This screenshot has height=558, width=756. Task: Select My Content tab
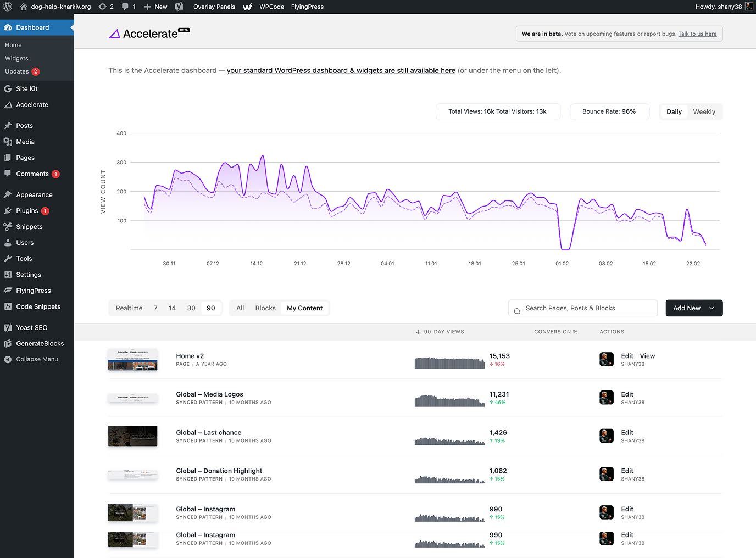click(x=305, y=308)
